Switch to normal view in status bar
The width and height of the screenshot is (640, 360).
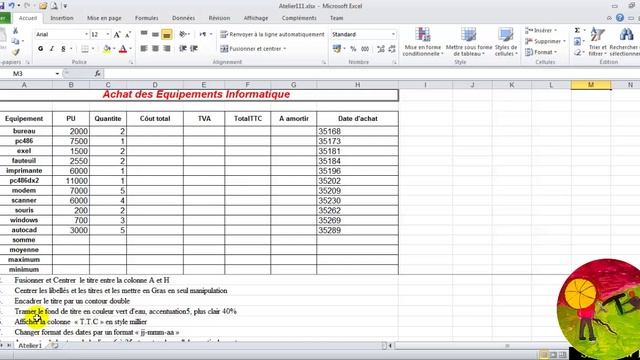(x=544, y=355)
